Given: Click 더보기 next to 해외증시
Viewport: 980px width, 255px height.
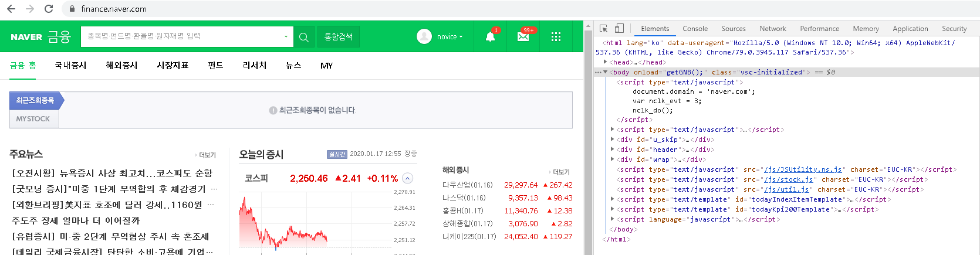Looking at the screenshot, I should (560, 172).
